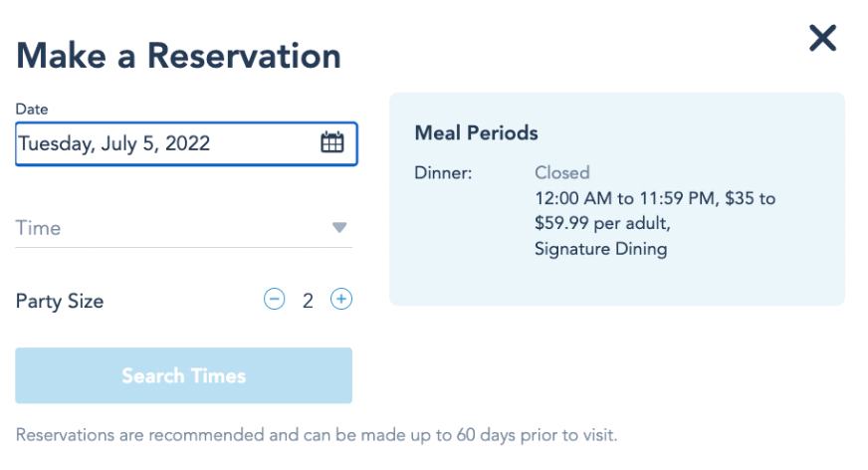Close the Make a Reservation dialog
The image size is (868, 470).
(822, 39)
